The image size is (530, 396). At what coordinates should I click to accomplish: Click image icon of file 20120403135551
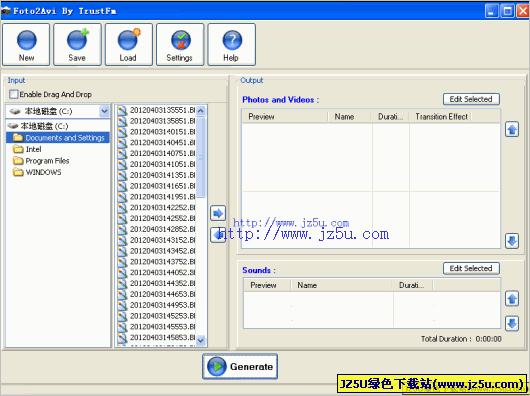[x=122, y=110]
